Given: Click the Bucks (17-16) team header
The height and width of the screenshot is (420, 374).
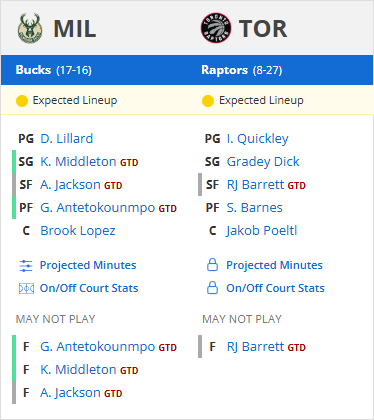Looking at the screenshot, I should (x=54, y=70).
